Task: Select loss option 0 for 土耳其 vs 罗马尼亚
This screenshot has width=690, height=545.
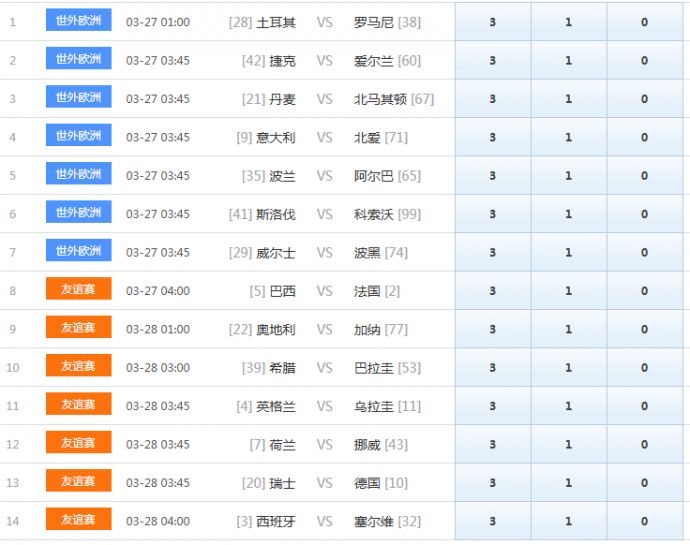Action: [x=645, y=22]
